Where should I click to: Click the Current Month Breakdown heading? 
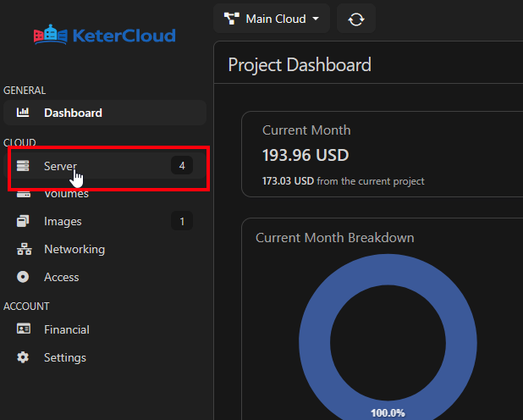point(335,238)
